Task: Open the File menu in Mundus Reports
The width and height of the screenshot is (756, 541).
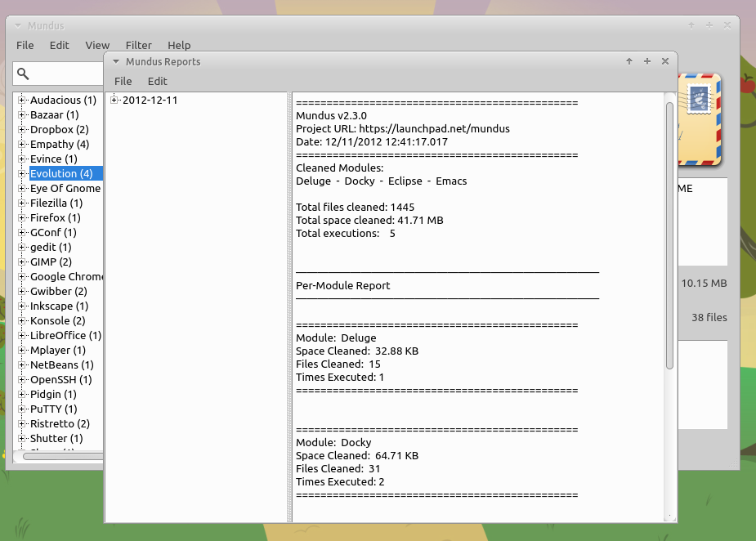Action: (123, 81)
